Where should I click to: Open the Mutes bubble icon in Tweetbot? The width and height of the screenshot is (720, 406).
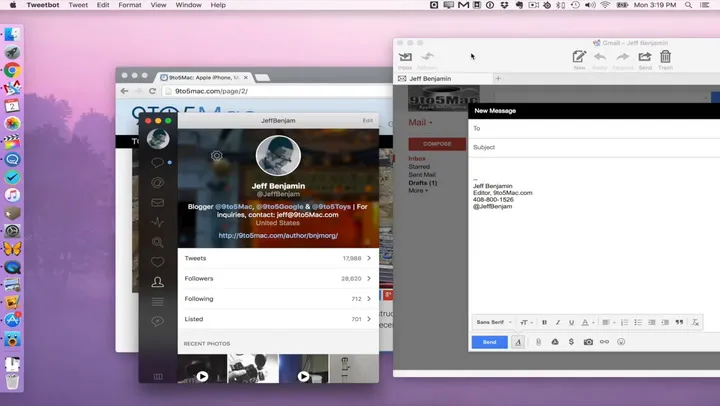click(x=157, y=321)
